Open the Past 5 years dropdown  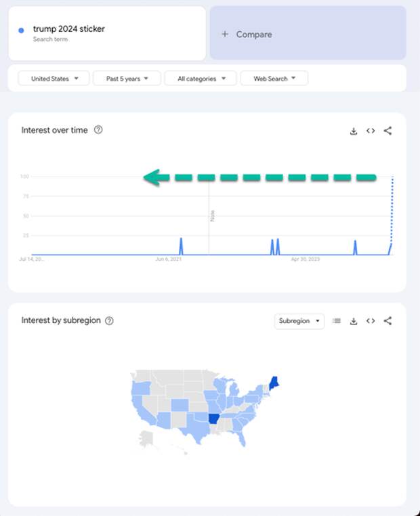(x=127, y=79)
